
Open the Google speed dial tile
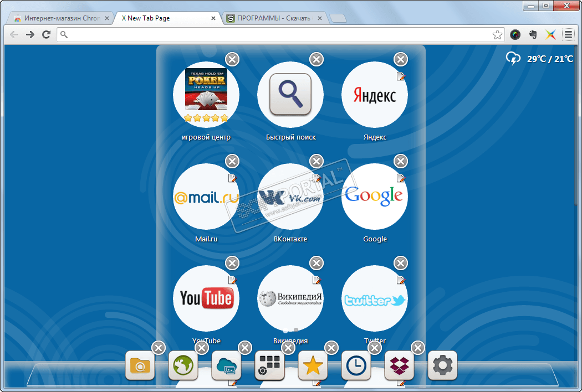click(x=375, y=197)
